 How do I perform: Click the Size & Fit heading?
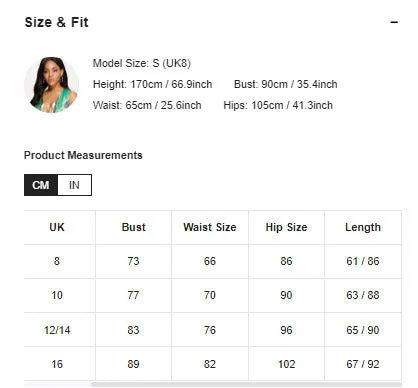pos(56,22)
